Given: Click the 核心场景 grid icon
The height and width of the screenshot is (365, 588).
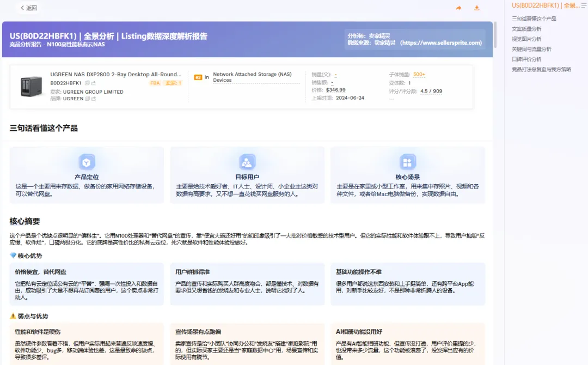Looking at the screenshot, I should tap(407, 162).
